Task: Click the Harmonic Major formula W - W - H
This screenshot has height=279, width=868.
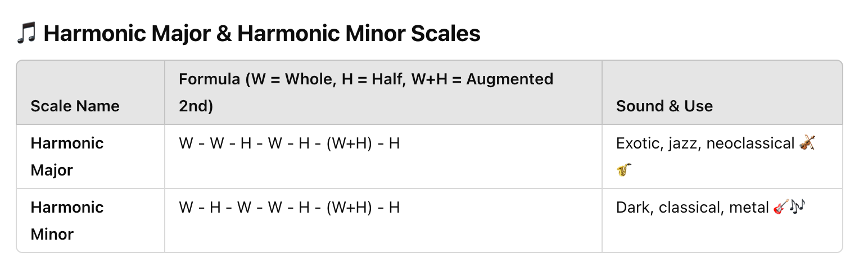Action: (x=289, y=143)
